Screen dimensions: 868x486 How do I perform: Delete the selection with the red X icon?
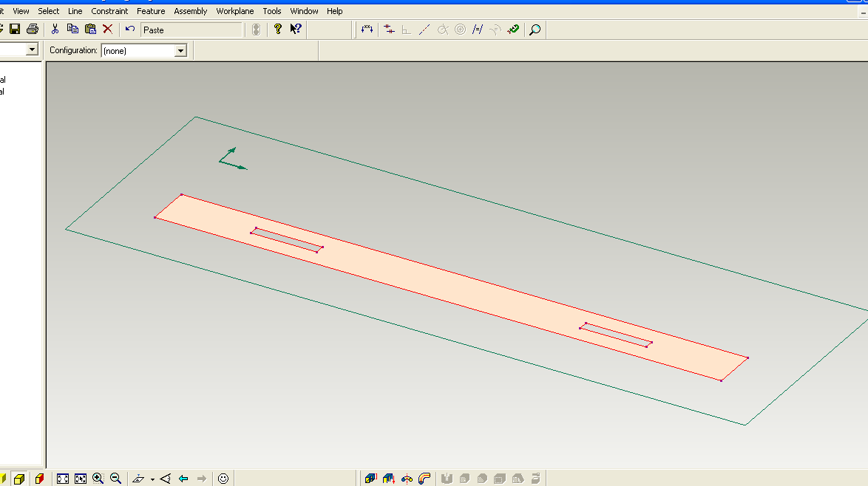click(108, 30)
